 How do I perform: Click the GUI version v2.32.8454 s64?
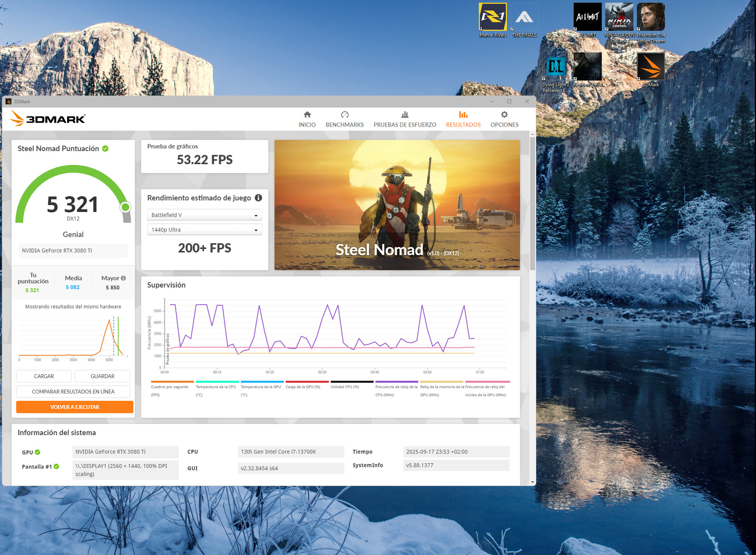(291, 468)
